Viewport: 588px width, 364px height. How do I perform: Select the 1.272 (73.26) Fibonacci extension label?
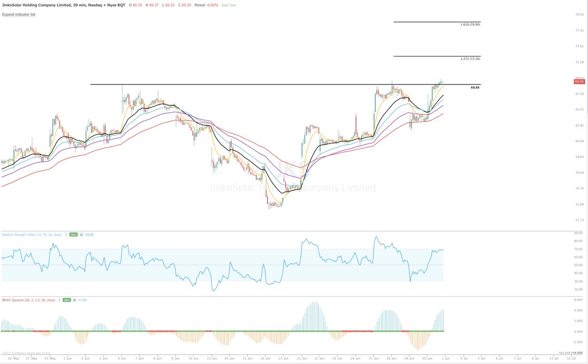click(470, 59)
